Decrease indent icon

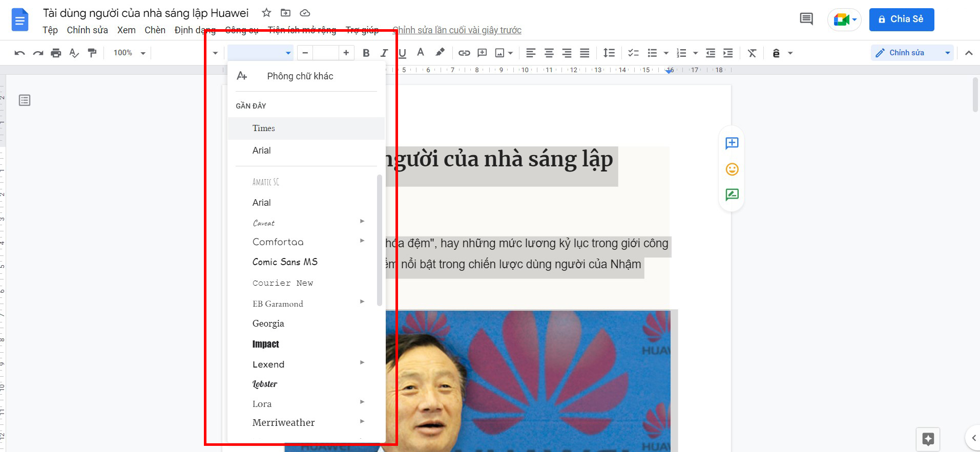coord(711,53)
